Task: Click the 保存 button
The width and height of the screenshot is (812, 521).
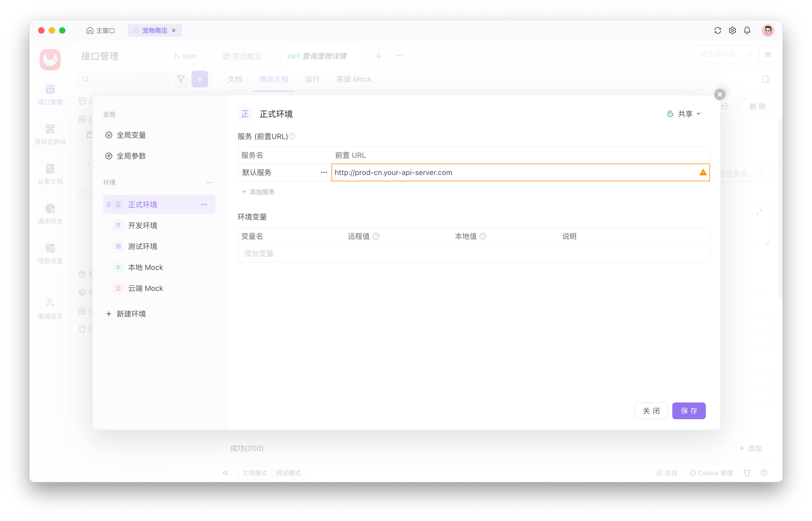Action: 689,411
